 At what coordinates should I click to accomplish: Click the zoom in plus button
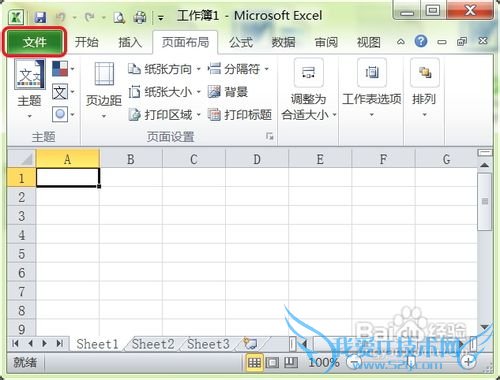coord(468,362)
